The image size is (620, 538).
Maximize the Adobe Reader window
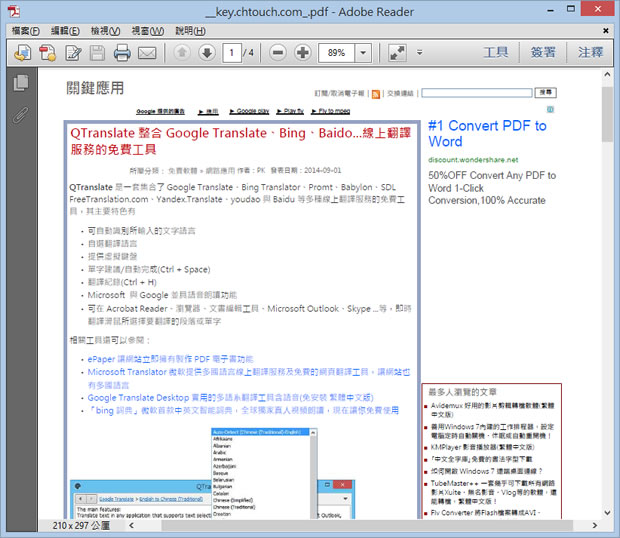(x=571, y=9)
